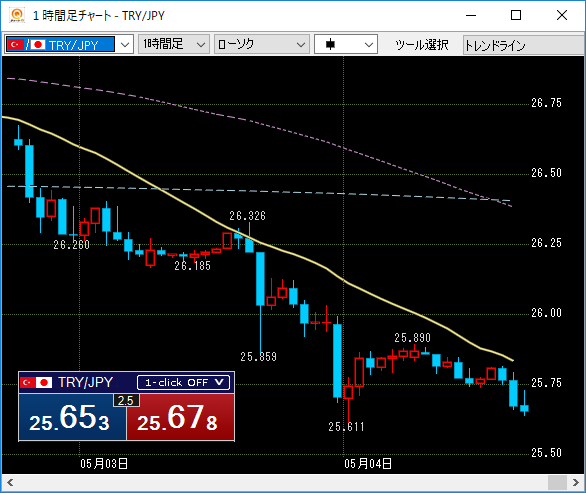This screenshot has height=493, width=586.
Task: Click the 05月03日 date axis label
Action: pos(104,464)
